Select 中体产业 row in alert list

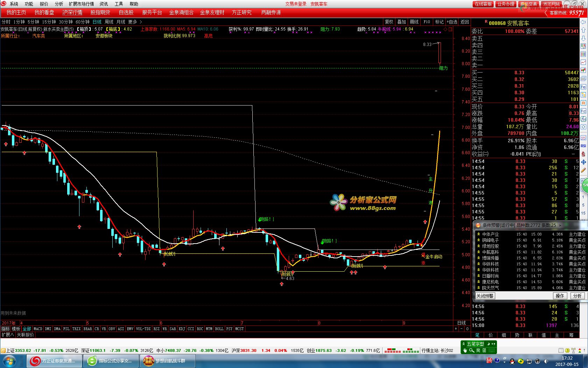click(x=531, y=234)
